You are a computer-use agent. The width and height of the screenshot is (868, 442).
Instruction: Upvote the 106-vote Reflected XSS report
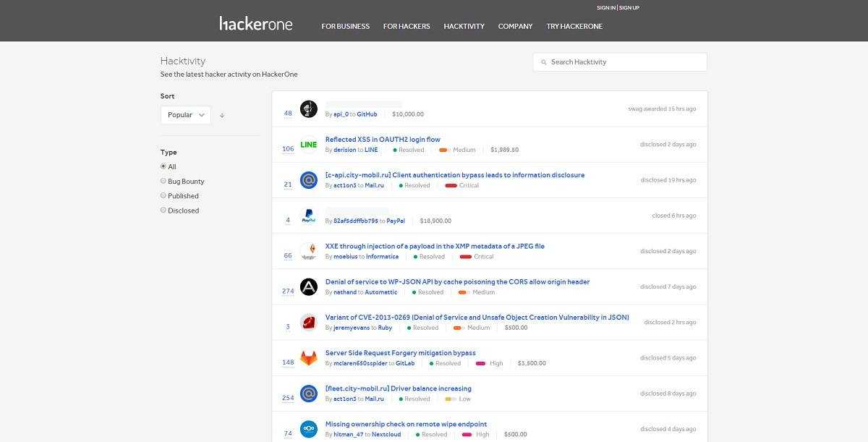(288, 149)
